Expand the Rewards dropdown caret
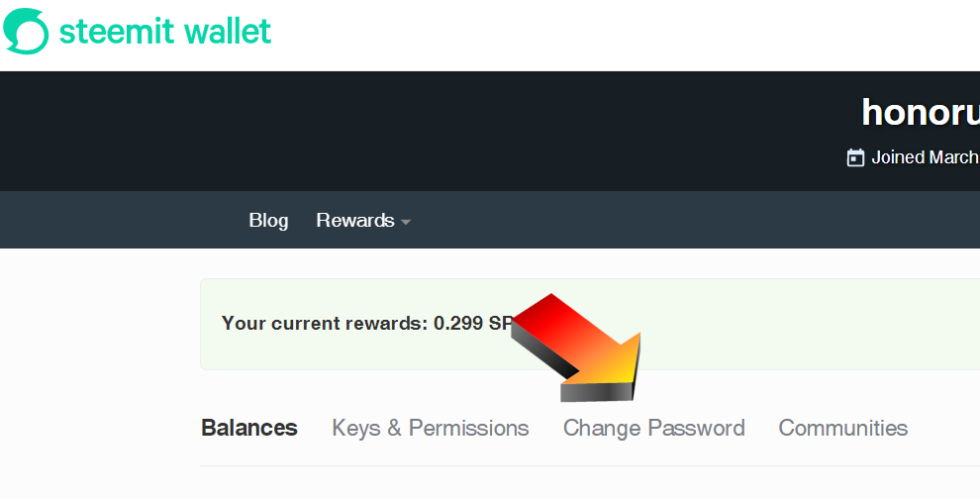 pos(406,222)
